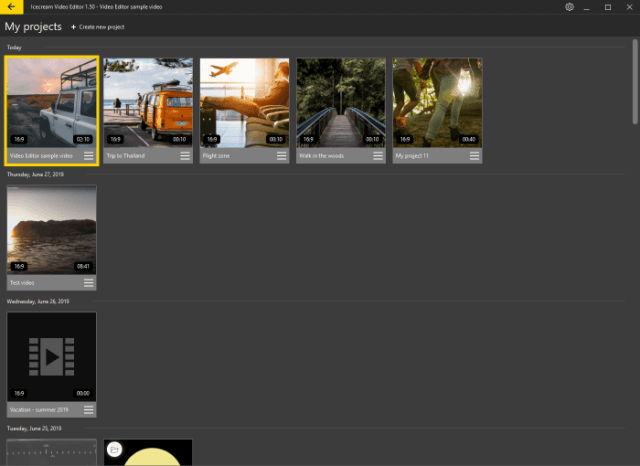Select the Video Editor sample video thumbnail
Viewport: 640px width, 466px height.
pos(51,102)
